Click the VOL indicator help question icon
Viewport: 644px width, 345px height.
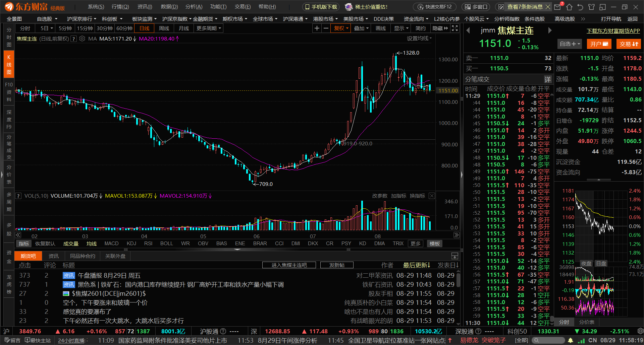[18, 196]
